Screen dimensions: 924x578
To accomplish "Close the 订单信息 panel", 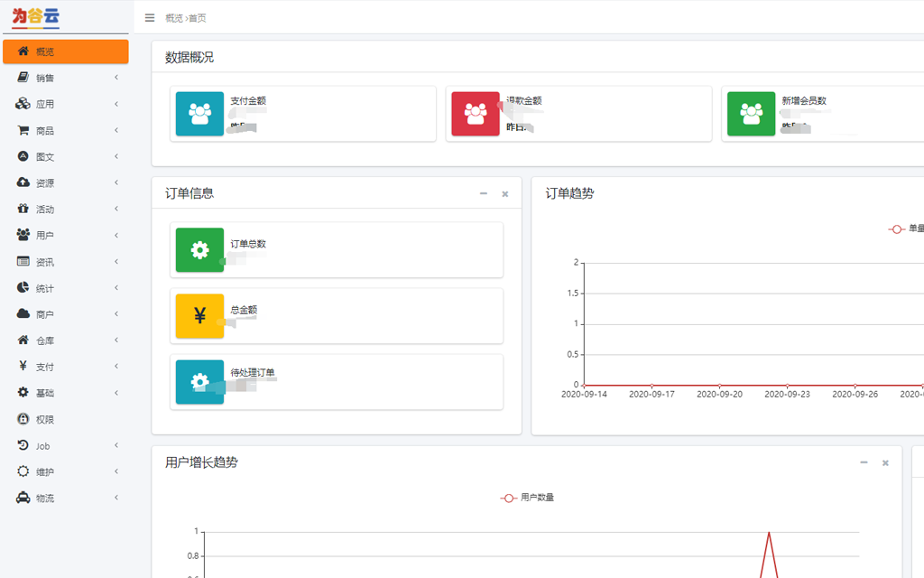I will (505, 194).
